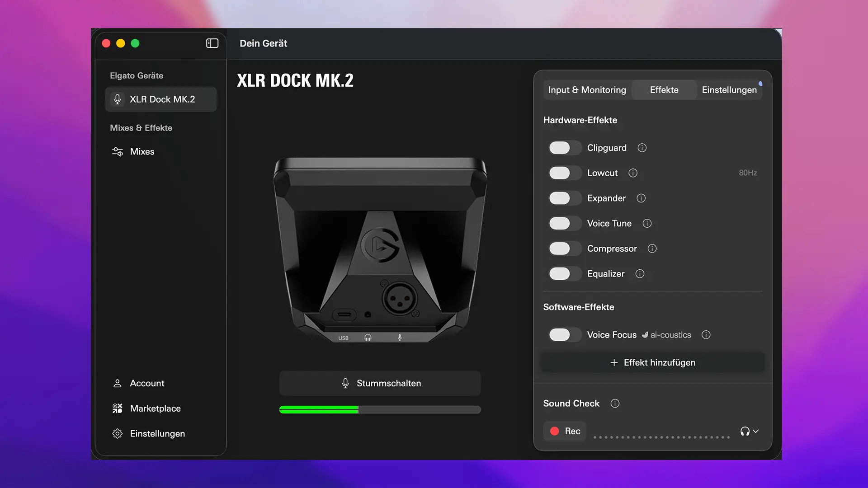Show info for the Compressor effect

652,249
